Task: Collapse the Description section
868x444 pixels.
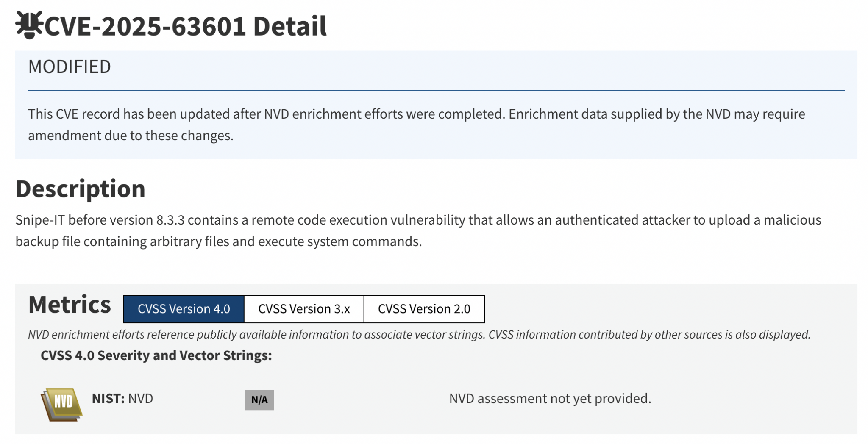Action: pos(80,189)
